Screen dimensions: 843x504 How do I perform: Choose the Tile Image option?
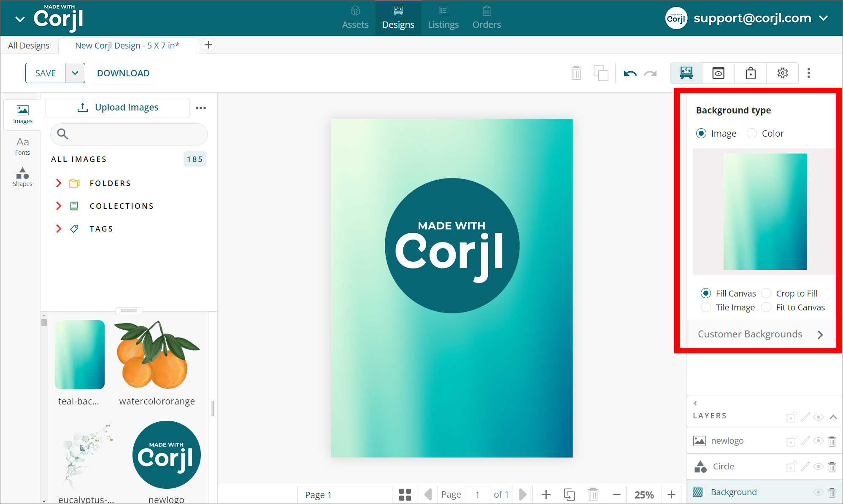[x=705, y=307]
